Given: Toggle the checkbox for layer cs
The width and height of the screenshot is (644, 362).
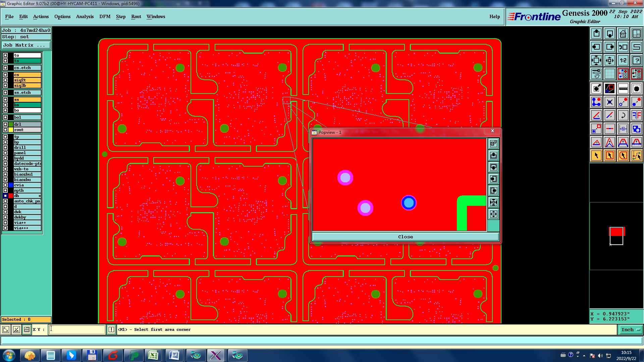Looking at the screenshot, I should click(5, 75).
